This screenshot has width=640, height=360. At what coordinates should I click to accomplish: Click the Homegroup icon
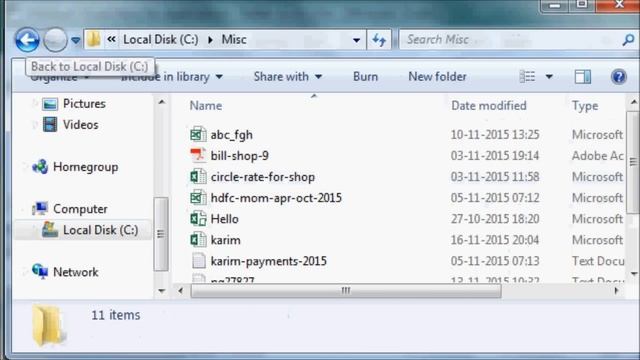[x=40, y=167]
